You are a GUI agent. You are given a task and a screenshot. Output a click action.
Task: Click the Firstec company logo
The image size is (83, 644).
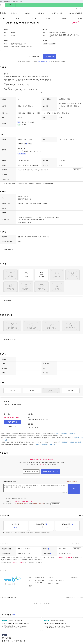pyautogui.click(x=12, y=579)
